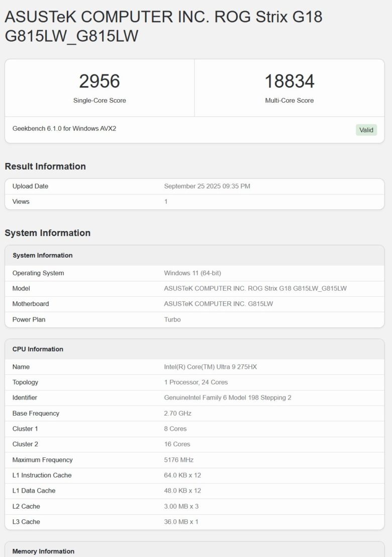Screen dimensions: 392x557
Task: Click the Maximum Frequency label
Action: 43,460
